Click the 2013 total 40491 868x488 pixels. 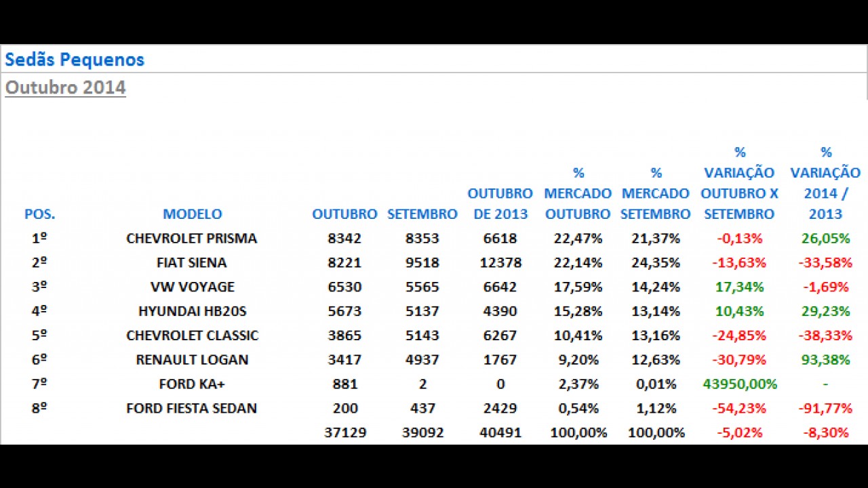click(500, 432)
